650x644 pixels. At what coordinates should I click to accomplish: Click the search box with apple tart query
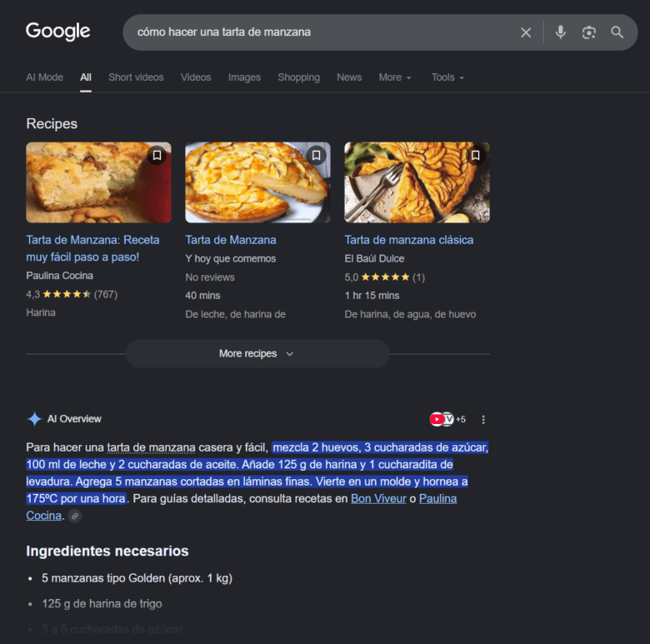(x=323, y=32)
